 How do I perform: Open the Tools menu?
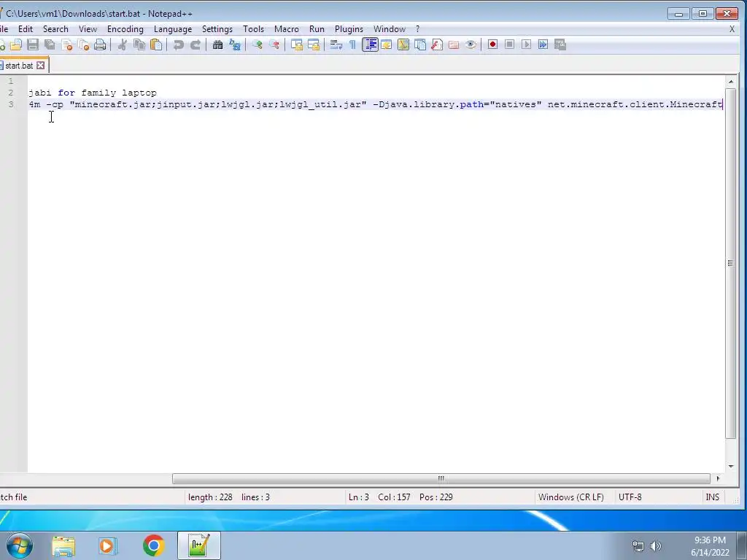(253, 29)
